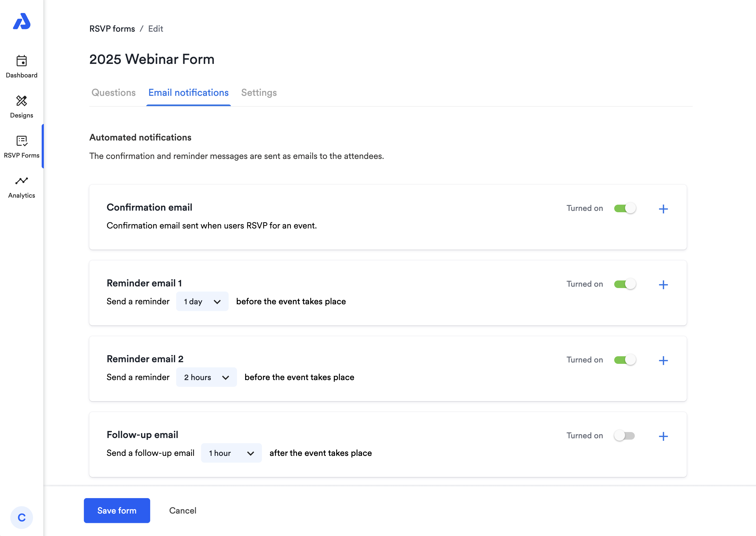Open user avatar 'C' at bottom
Screen dimensions: 756x536
[22, 517]
